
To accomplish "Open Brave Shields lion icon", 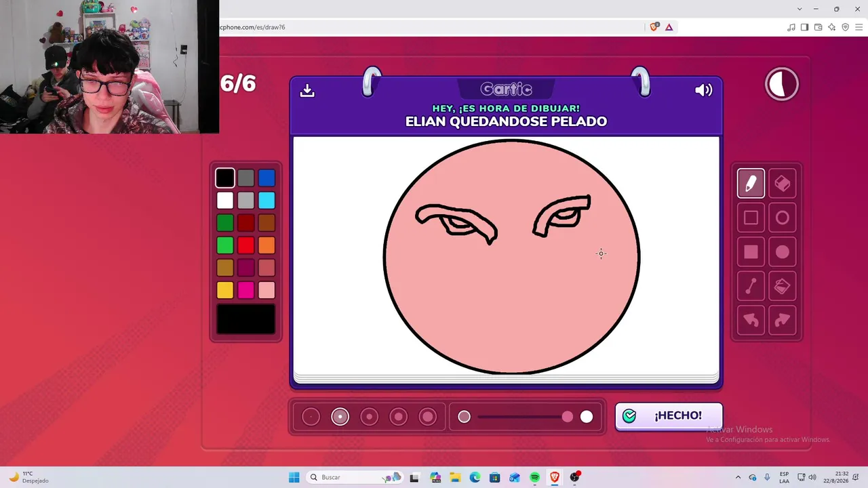I will click(654, 27).
